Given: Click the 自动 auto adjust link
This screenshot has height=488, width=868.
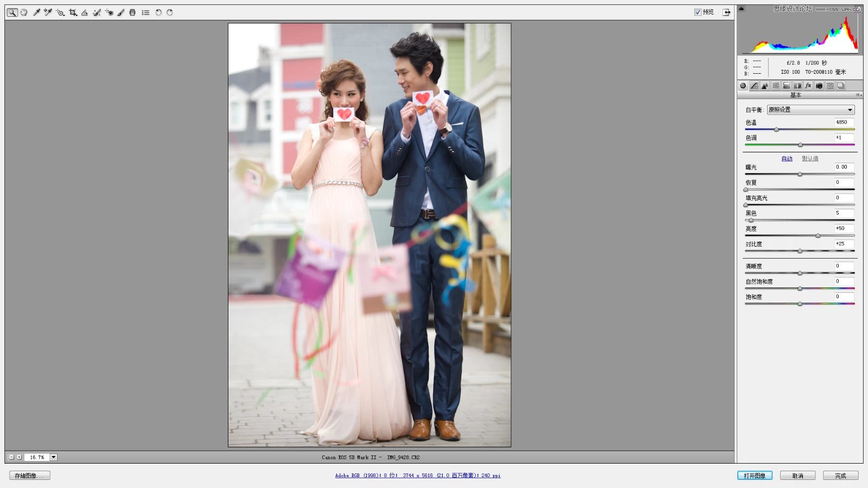Looking at the screenshot, I should (x=786, y=158).
